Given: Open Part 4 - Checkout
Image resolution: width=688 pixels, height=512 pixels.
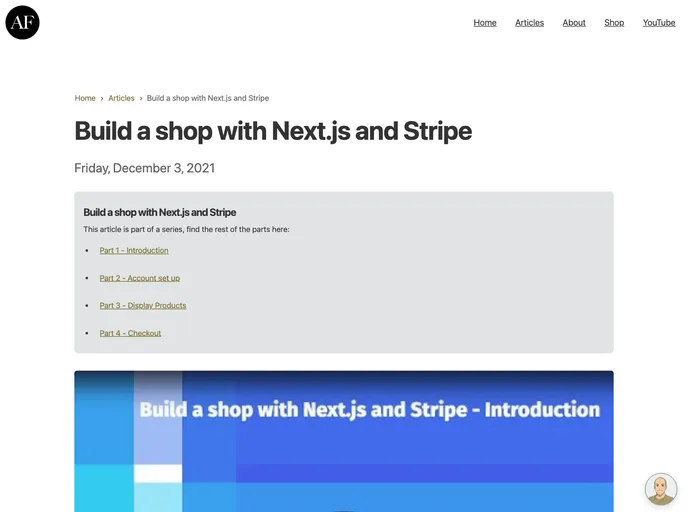Looking at the screenshot, I should pyautogui.click(x=130, y=333).
